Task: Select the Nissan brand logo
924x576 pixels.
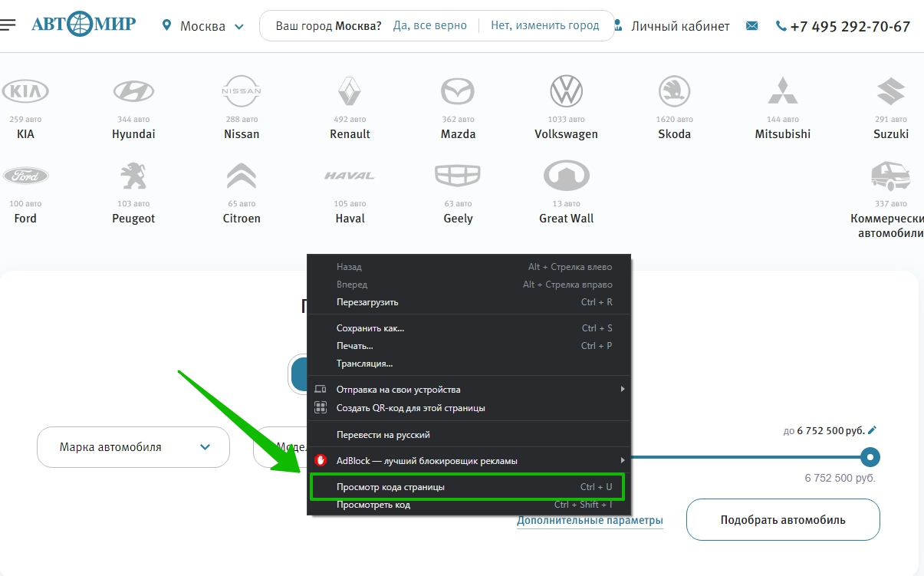Action: (x=242, y=91)
